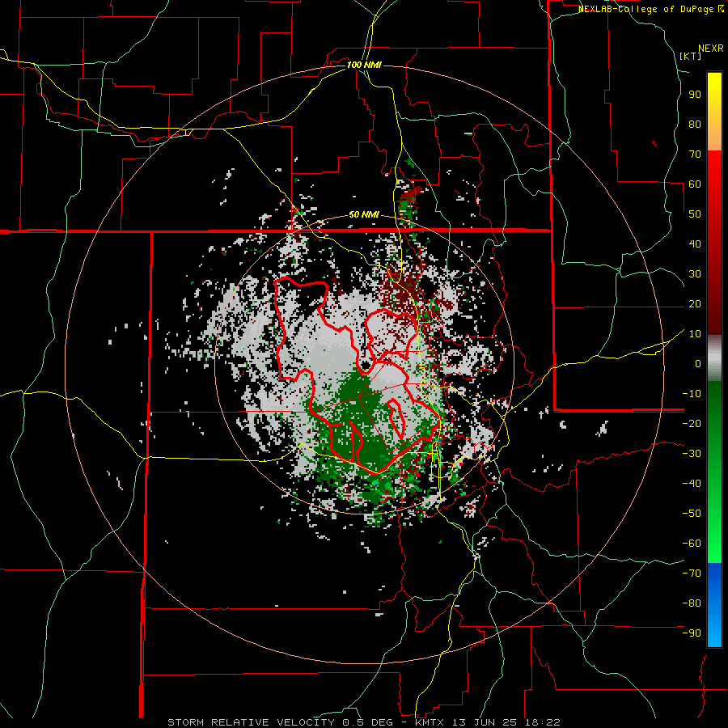Click the -90 scale value

692,633
